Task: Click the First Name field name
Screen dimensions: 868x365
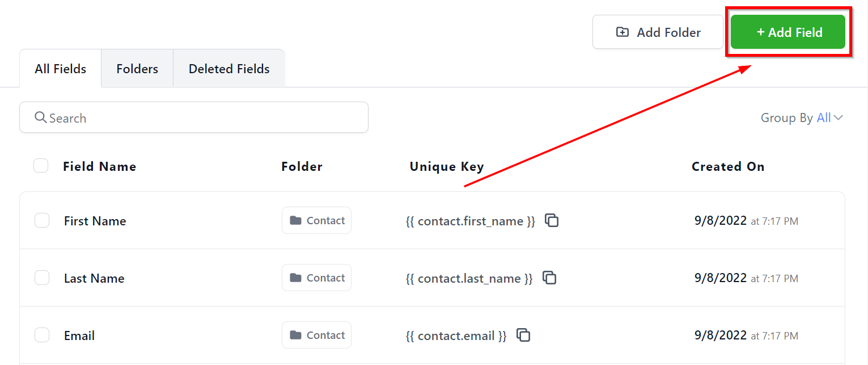Action: 95,221
